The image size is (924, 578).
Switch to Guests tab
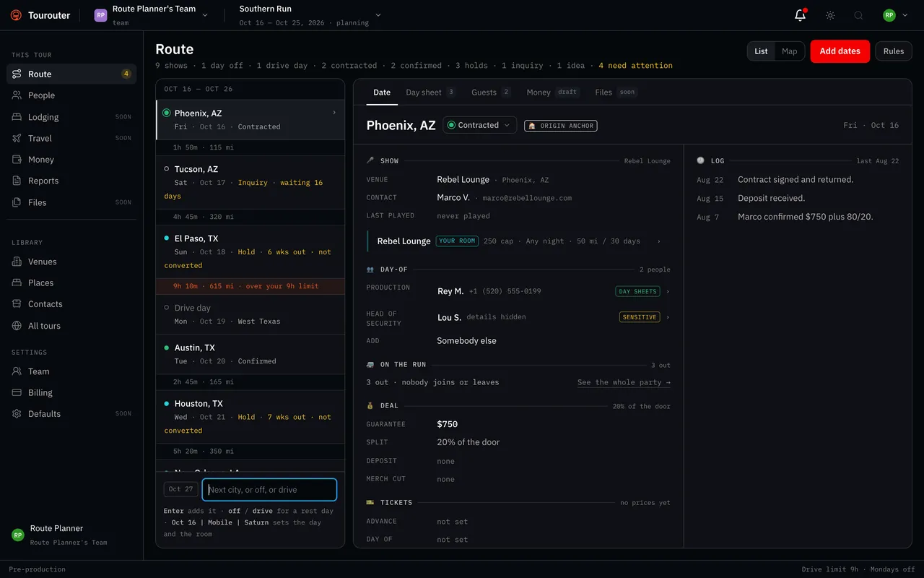point(491,92)
